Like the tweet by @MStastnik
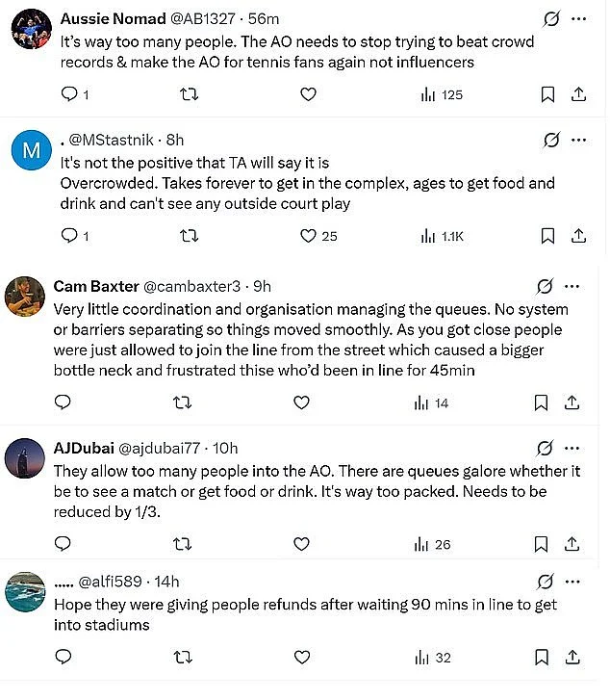 pos(308,235)
